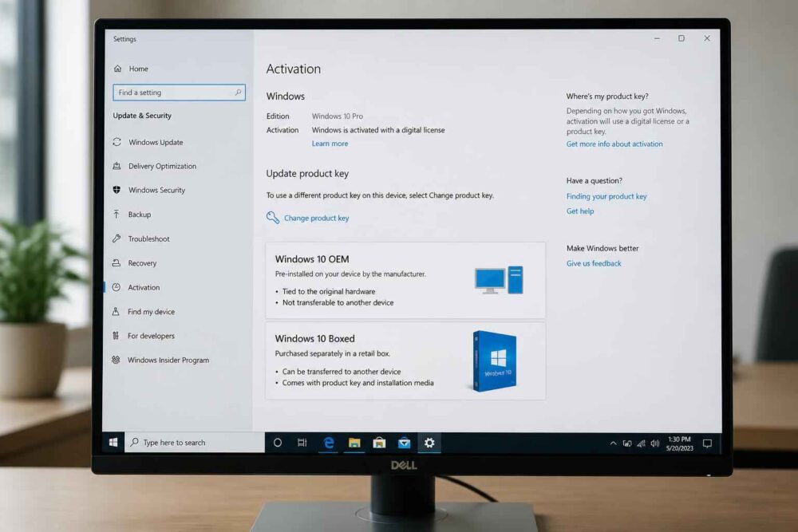798x532 pixels.
Task: Open File Explorer from the taskbar
Action: point(354,443)
